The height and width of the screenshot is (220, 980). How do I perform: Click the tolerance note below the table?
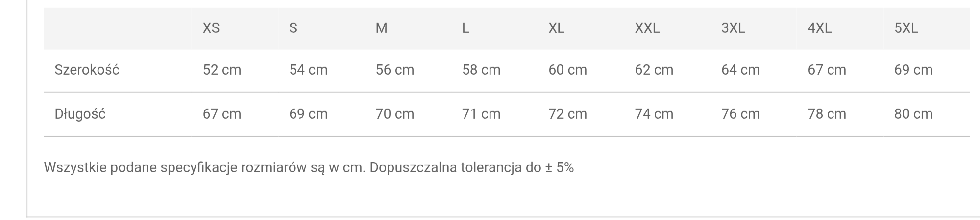[x=309, y=168]
